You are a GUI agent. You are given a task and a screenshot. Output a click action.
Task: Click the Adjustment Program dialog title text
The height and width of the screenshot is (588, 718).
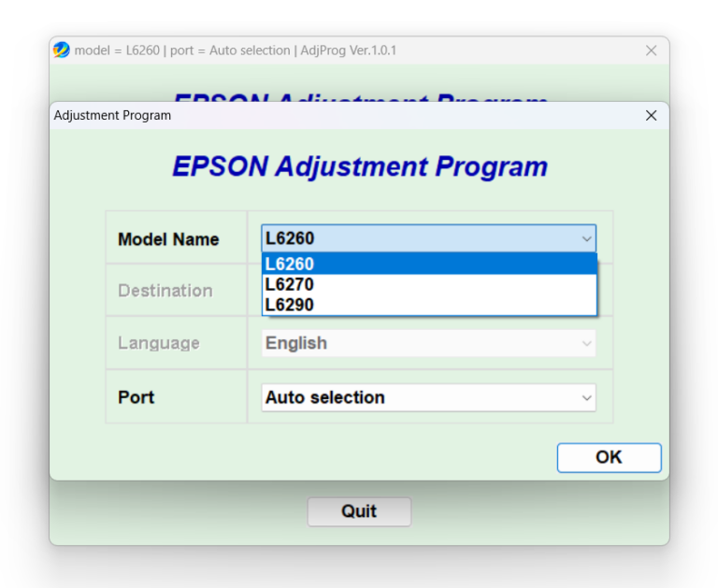(x=112, y=115)
